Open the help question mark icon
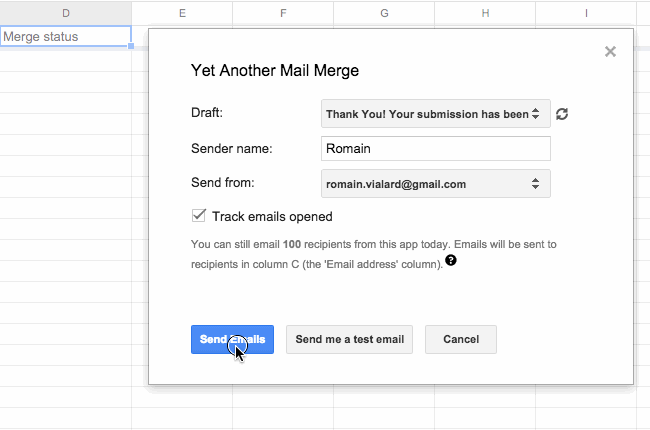The image size is (650, 430). click(451, 260)
